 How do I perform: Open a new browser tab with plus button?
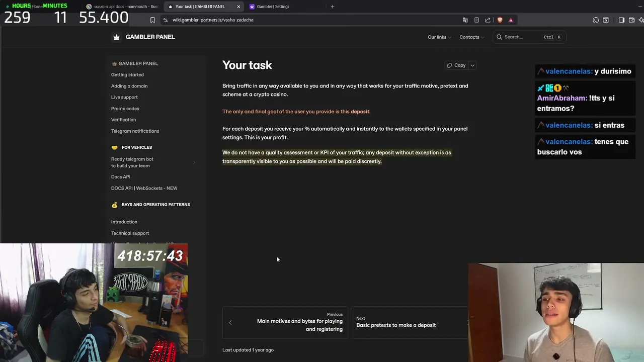332,7
